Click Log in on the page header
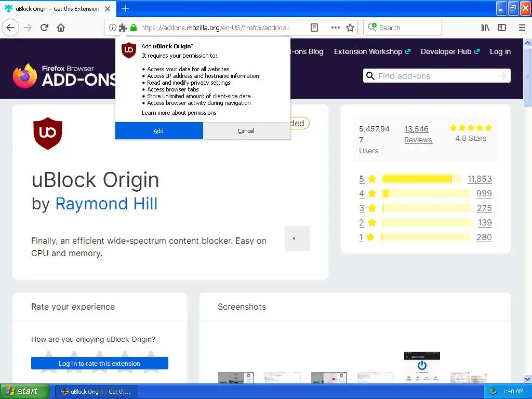532x399 pixels. 500,51
